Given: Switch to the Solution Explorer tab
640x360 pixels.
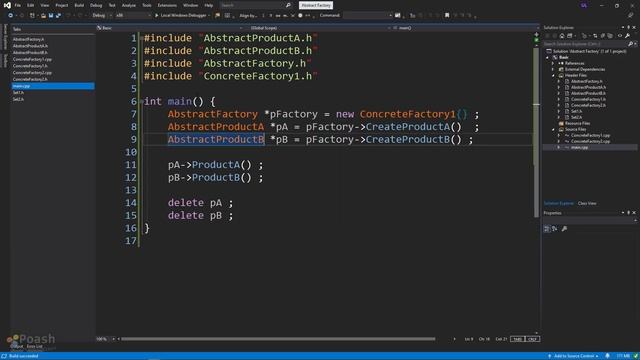Looking at the screenshot, I should click(558, 203).
